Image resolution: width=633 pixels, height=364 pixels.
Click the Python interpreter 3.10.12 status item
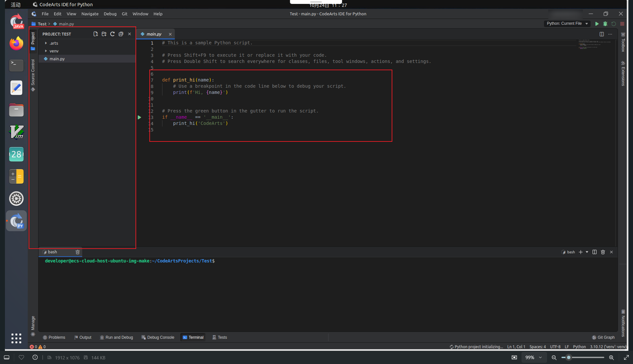(608, 347)
